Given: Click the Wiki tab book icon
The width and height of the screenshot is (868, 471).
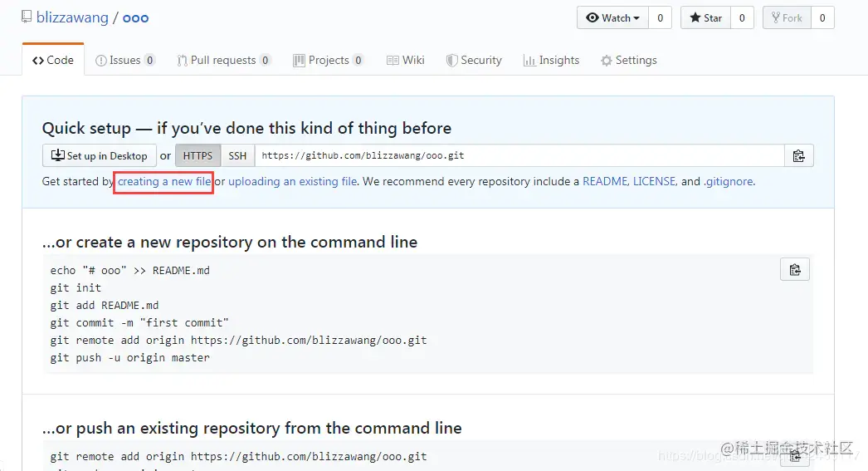Looking at the screenshot, I should pyautogui.click(x=393, y=61).
